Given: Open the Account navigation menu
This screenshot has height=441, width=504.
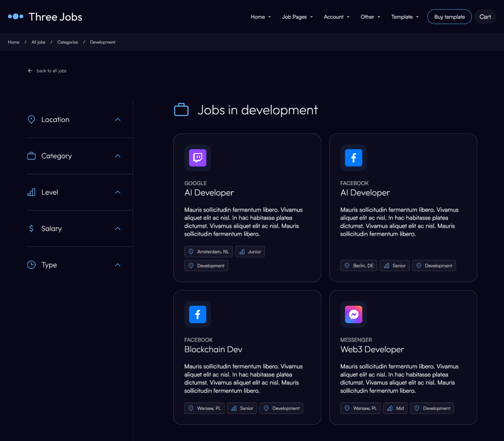Looking at the screenshot, I should pyautogui.click(x=336, y=17).
